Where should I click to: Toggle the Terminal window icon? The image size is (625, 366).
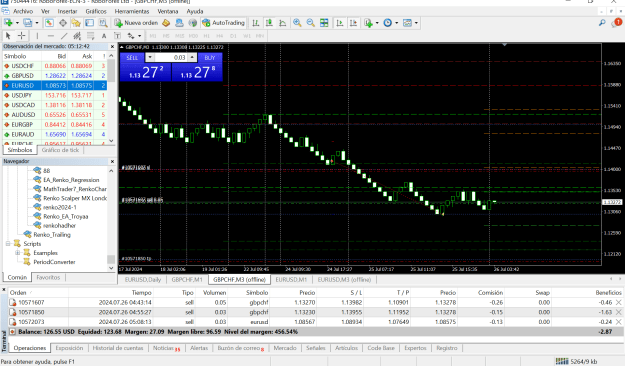[89, 23]
